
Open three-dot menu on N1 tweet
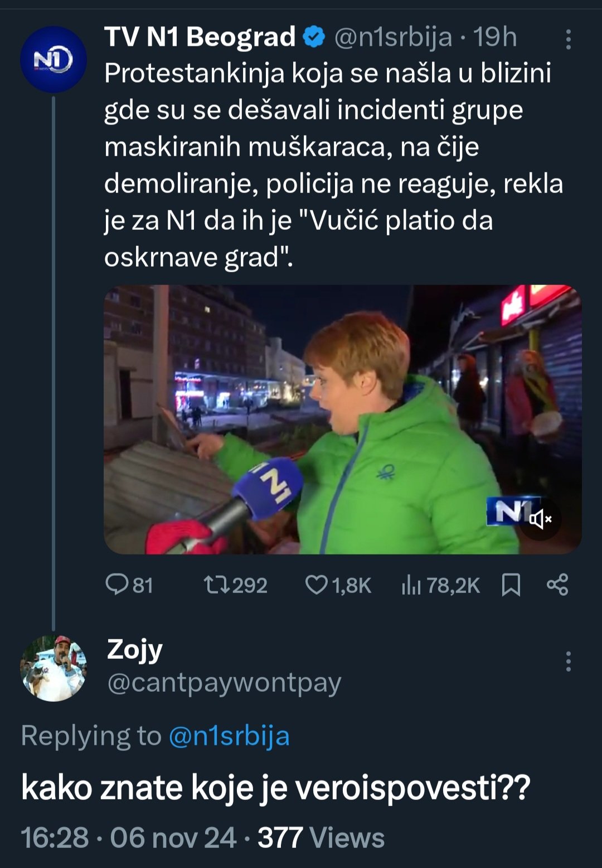[x=568, y=39]
